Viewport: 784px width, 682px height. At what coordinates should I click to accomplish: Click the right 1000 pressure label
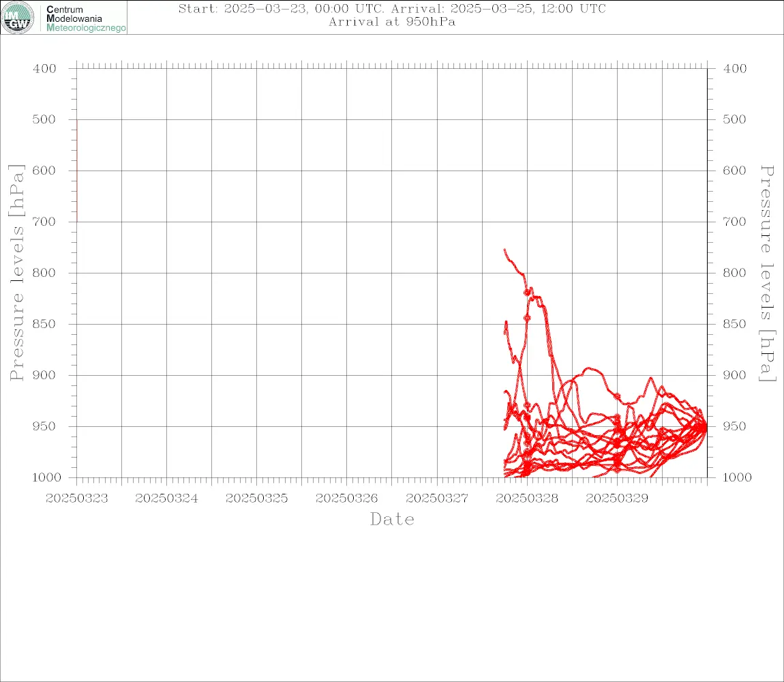(737, 477)
